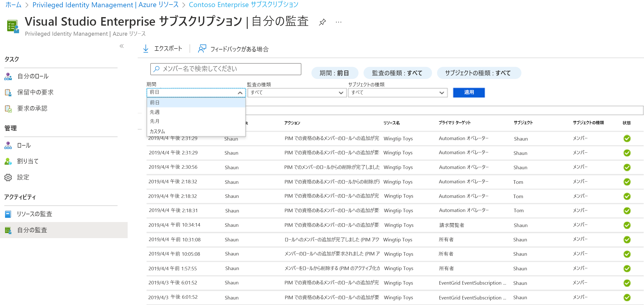Click the 期間 : 前日 filter pill
644x305 pixels.
click(x=335, y=73)
